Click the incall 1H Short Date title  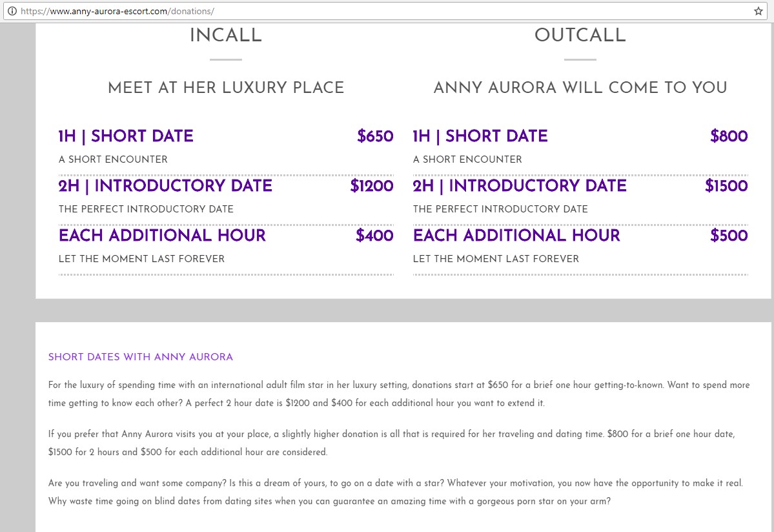tap(126, 136)
